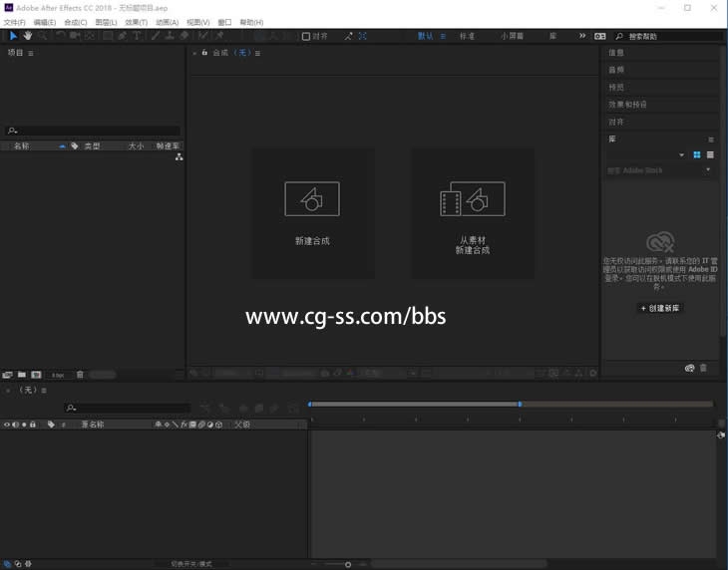The width and height of the screenshot is (728, 570).
Task: Delete selected project items with trash icon
Action: [81, 375]
